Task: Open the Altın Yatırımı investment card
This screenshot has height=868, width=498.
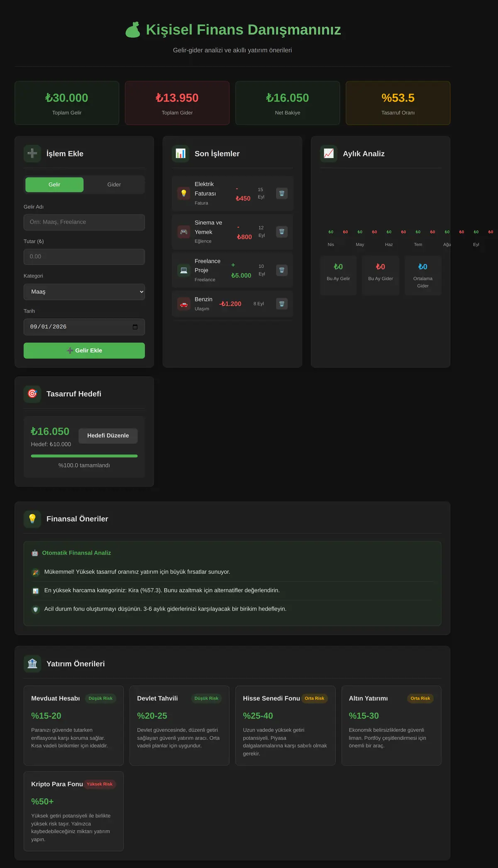Action: click(391, 725)
